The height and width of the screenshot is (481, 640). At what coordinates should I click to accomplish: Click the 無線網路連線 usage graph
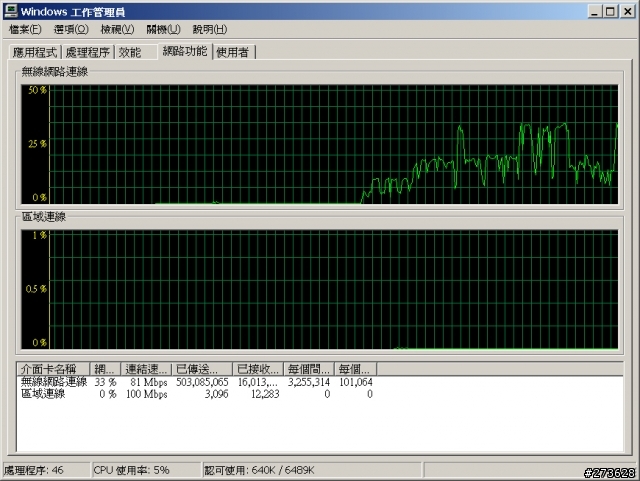tap(320, 144)
